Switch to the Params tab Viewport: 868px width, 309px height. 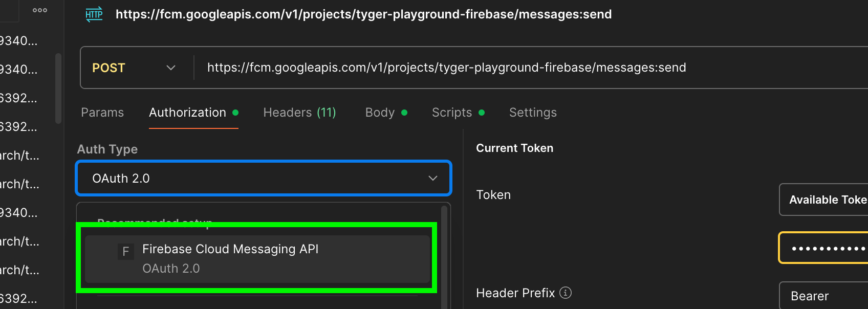[x=102, y=113]
